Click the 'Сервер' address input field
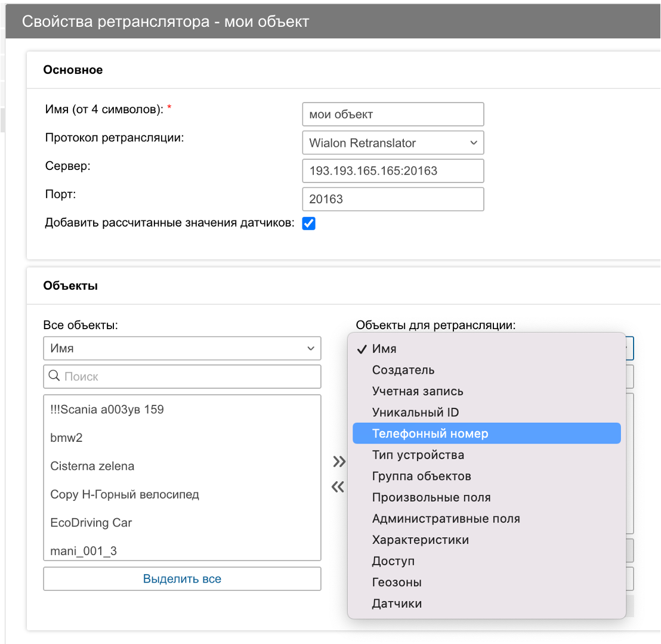The height and width of the screenshot is (644, 661). pos(393,171)
